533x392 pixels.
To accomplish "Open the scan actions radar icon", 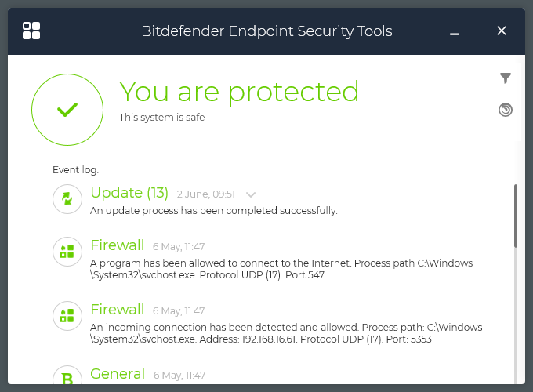I will (506, 110).
